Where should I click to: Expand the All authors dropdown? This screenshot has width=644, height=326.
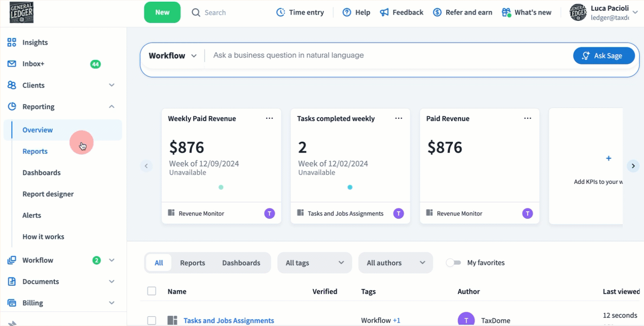395,263
